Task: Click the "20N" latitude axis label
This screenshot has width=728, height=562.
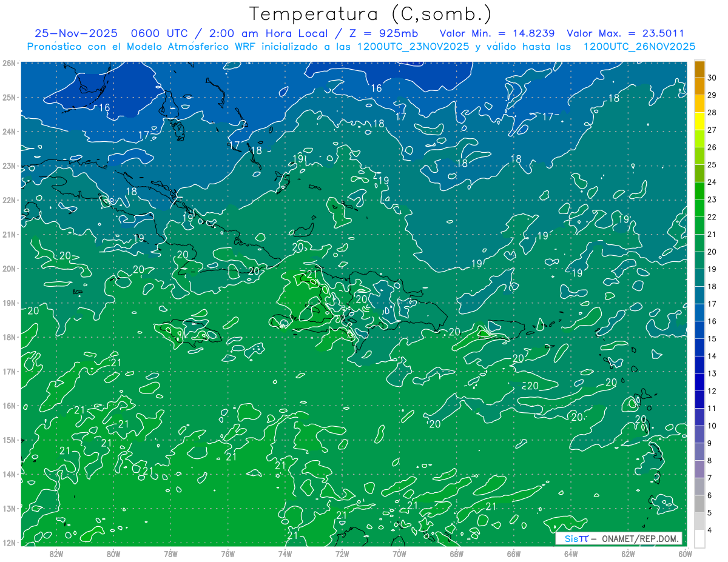Action: [8, 269]
